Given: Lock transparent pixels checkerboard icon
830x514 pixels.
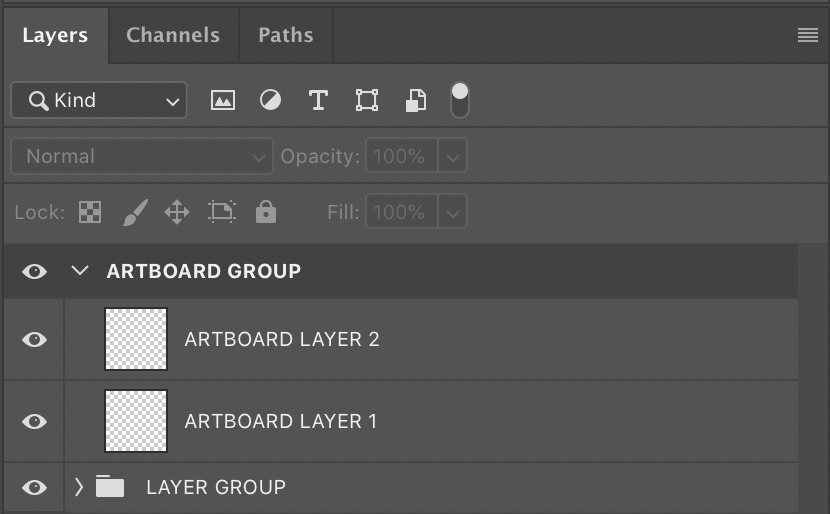Looking at the screenshot, I should click(90, 212).
